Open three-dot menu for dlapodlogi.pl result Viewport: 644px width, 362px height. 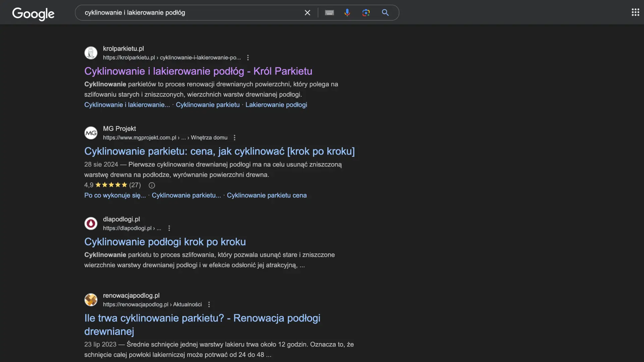[169, 228]
